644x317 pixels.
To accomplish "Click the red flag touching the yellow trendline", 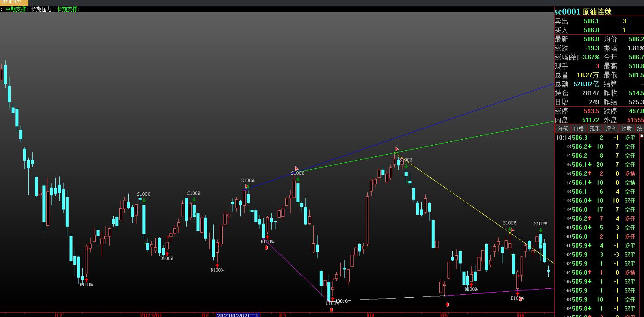I will pyautogui.click(x=512, y=230).
